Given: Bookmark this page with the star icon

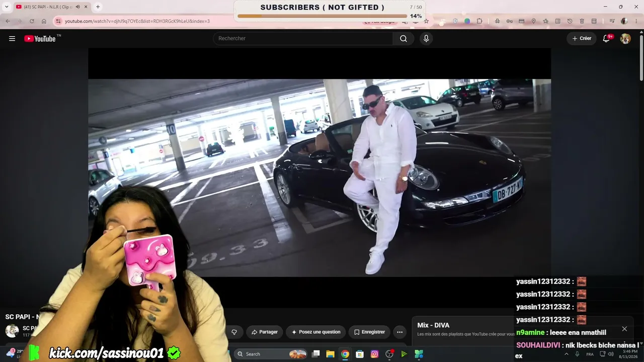Looking at the screenshot, I should pyautogui.click(x=426, y=21).
